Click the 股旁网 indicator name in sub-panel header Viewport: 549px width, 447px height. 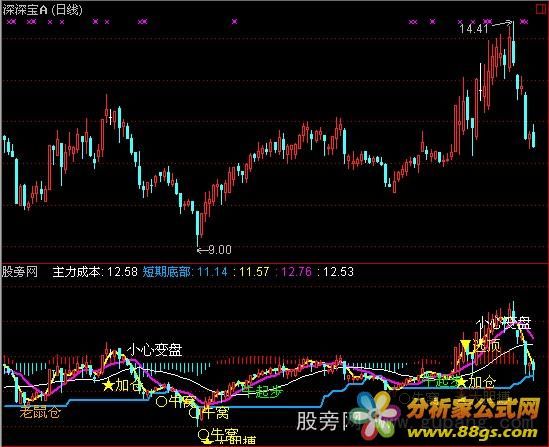click(x=20, y=272)
